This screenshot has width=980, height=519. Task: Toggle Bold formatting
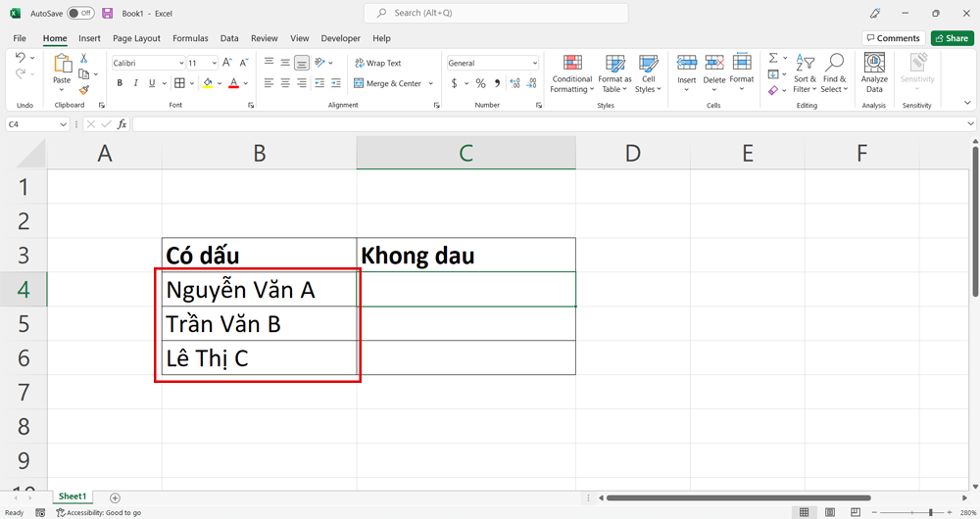[x=120, y=83]
